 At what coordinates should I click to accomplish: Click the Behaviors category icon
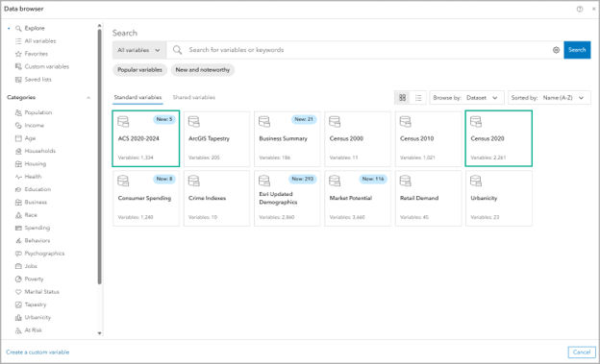[18, 241]
